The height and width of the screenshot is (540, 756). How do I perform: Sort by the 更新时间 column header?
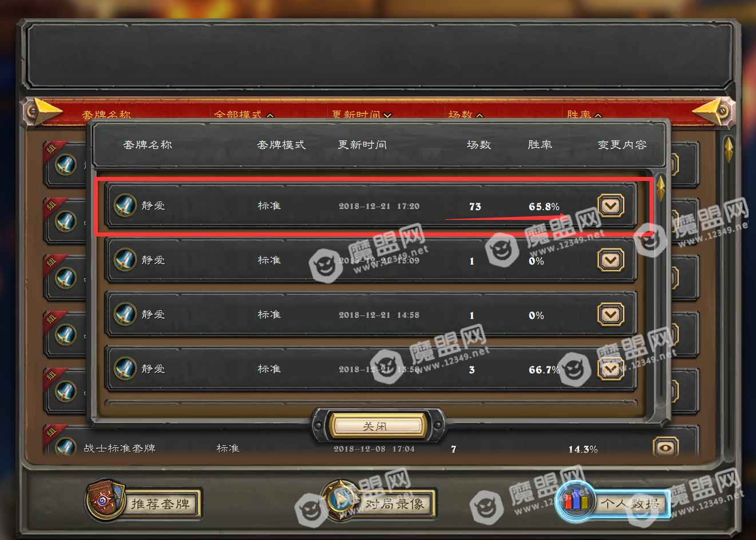pos(362,115)
